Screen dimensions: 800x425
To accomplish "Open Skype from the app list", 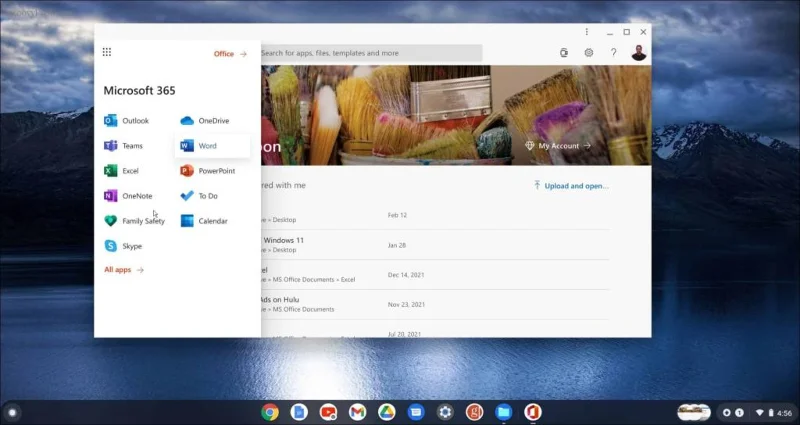I will click(x=123, y=246).
